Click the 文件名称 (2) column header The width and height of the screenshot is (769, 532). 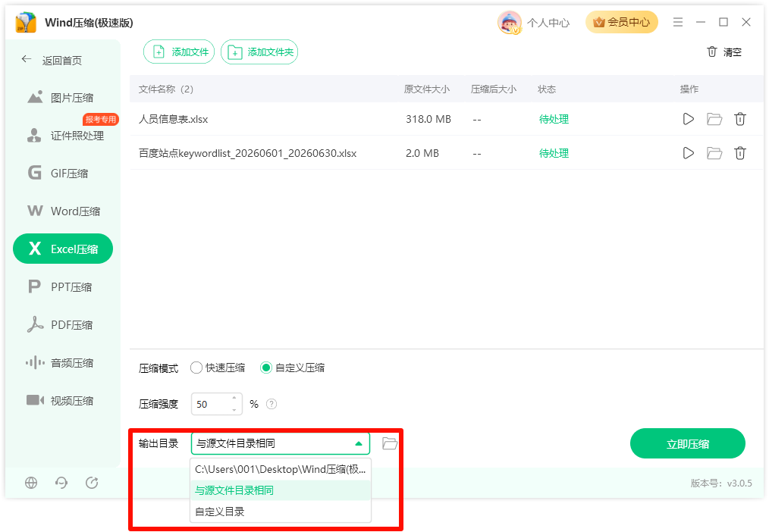click(x=166, y=89)
